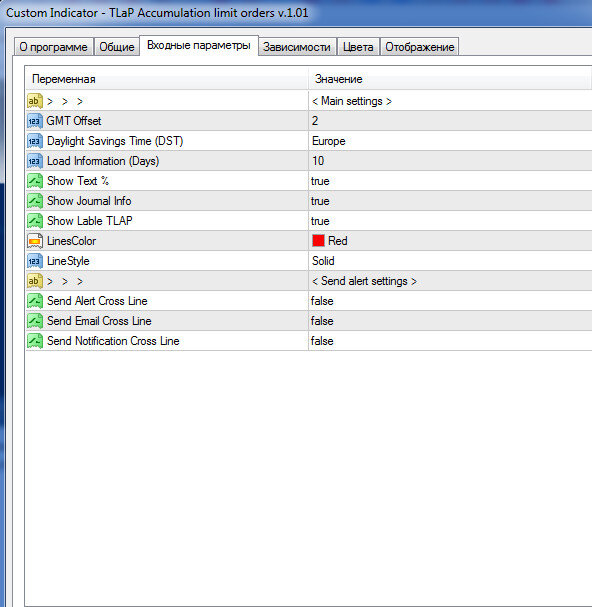Screen dimensions: 592x607
Task: Click the boolean icon for Send Notification Cross Line
Action: (x=34, y=341)
